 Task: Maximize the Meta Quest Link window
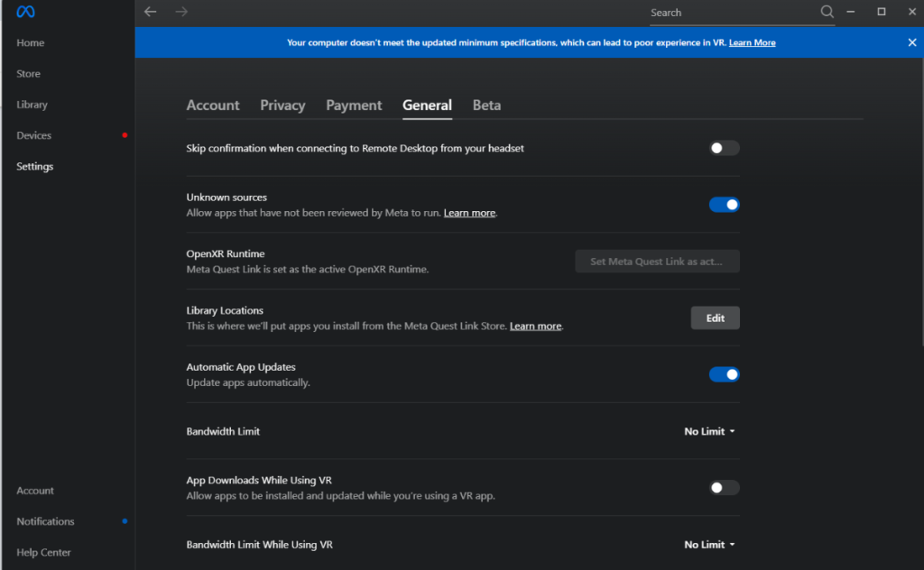[x=881, y=12]
